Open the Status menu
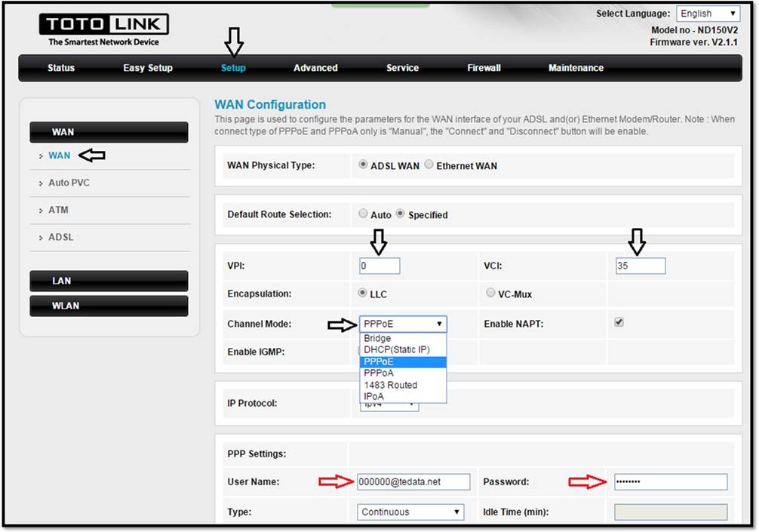 [61, 68]
